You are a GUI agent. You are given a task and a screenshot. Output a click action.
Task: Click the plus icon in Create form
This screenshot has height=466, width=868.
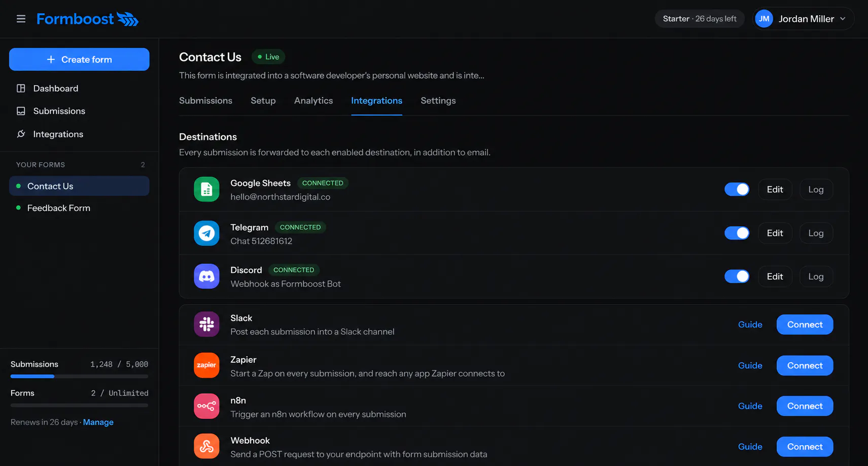pyautogui.click(x=51, y=59)
